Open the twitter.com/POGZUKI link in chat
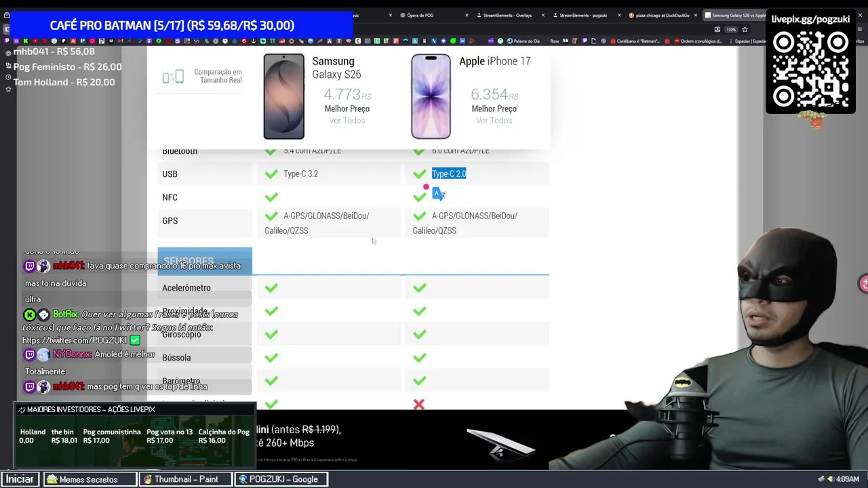The width and height of the screenshot is (868, 488). (x=75, y=340)
